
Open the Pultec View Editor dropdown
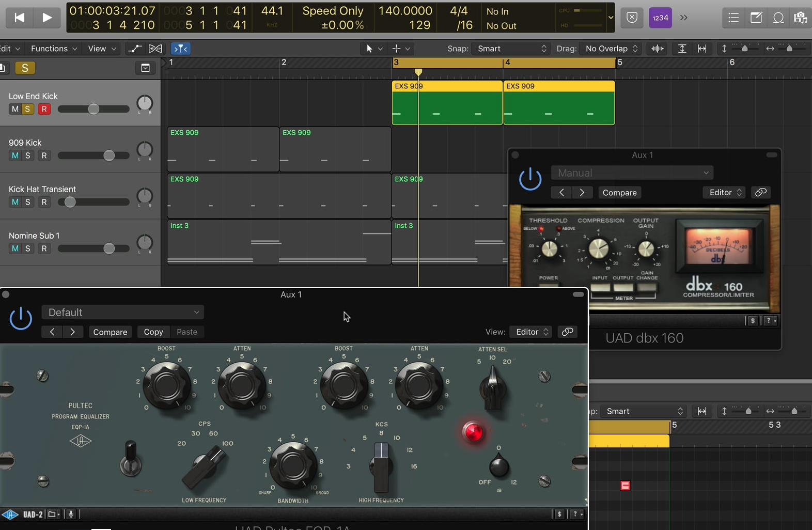tap(531, 332)
